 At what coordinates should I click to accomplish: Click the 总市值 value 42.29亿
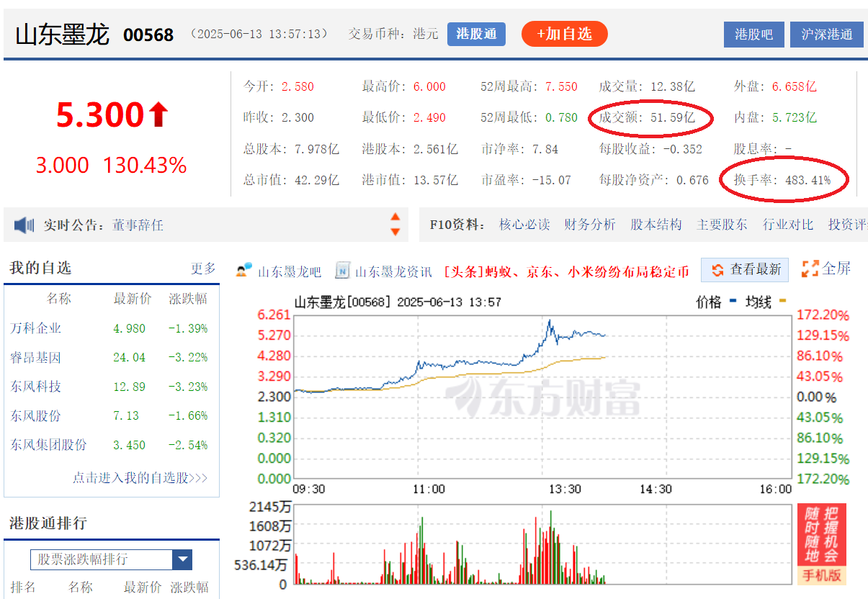tap(317, 180)
